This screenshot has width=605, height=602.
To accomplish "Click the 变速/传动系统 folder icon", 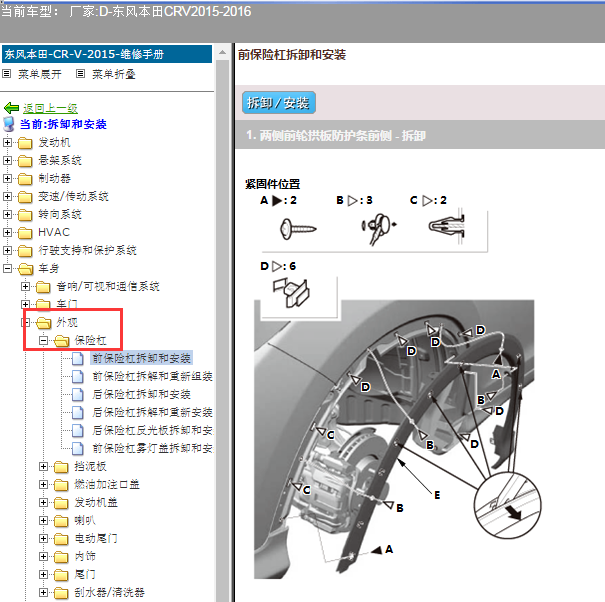I will coord(25,197).
